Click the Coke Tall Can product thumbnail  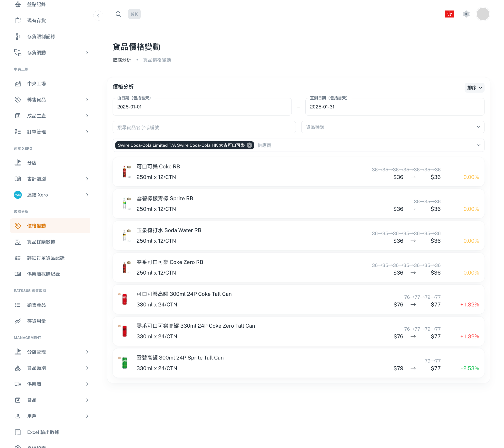[x=124, y=299]
